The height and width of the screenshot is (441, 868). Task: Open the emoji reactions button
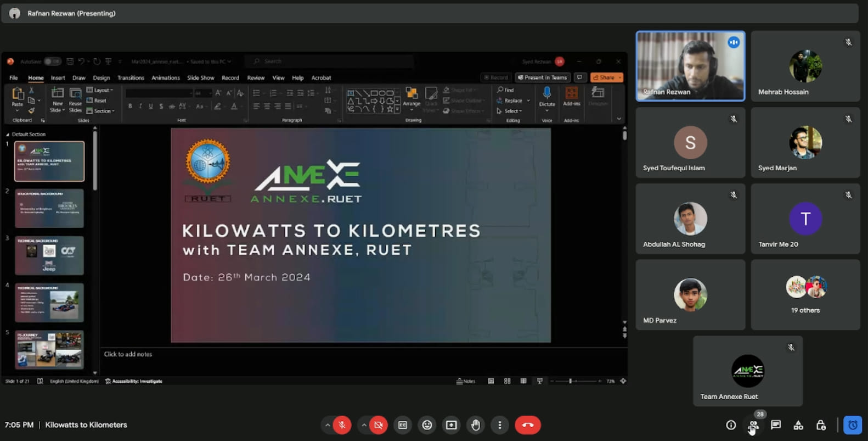(x=427, y=425)
